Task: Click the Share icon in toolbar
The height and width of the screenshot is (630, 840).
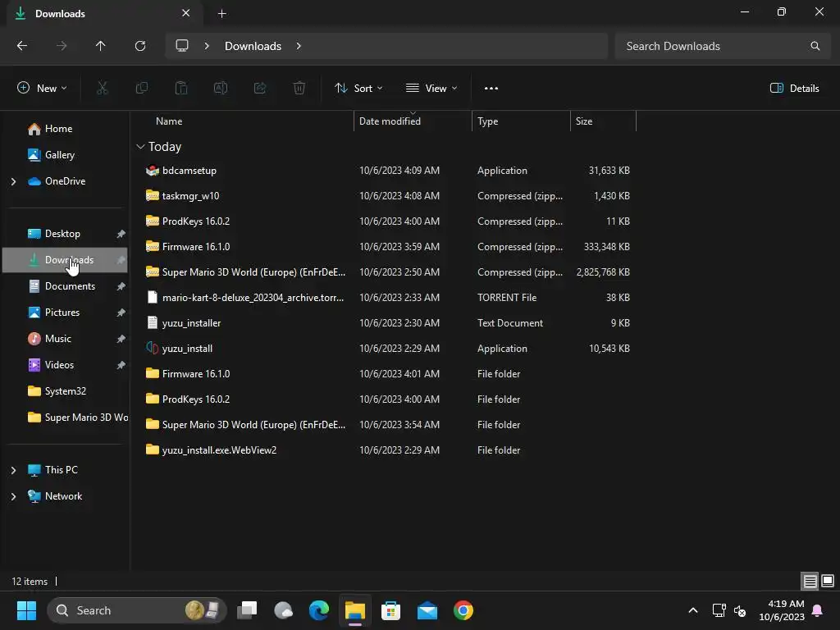Action: tap(260, 89)
